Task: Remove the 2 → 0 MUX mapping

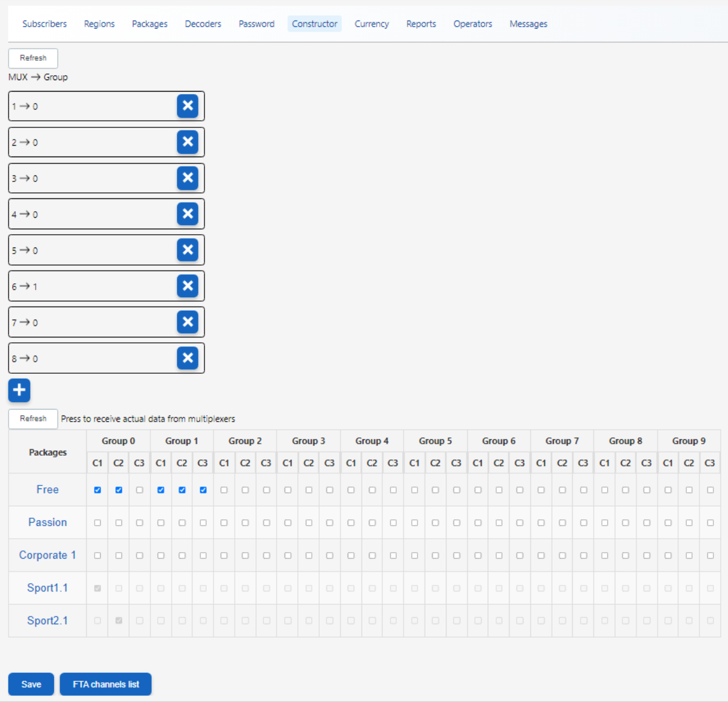Action: (x=187, y=142)
